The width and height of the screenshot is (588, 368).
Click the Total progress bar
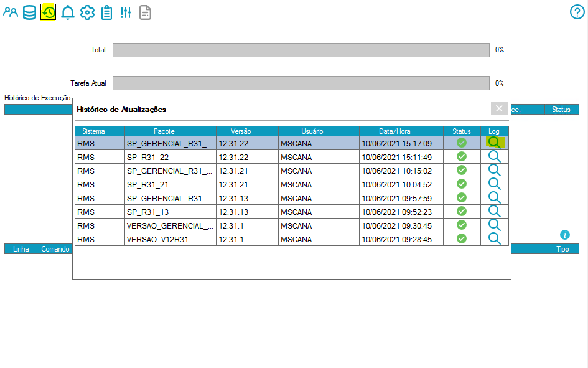[301, 50]
